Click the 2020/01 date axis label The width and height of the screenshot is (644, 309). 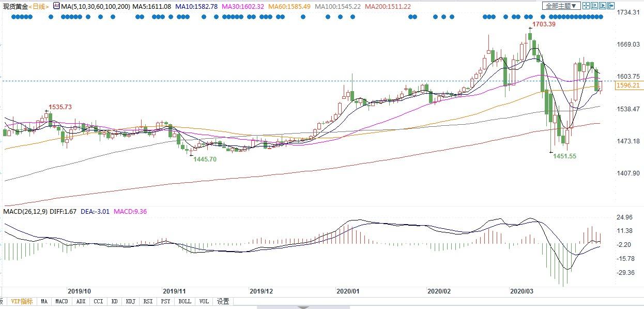pos(348,291)
